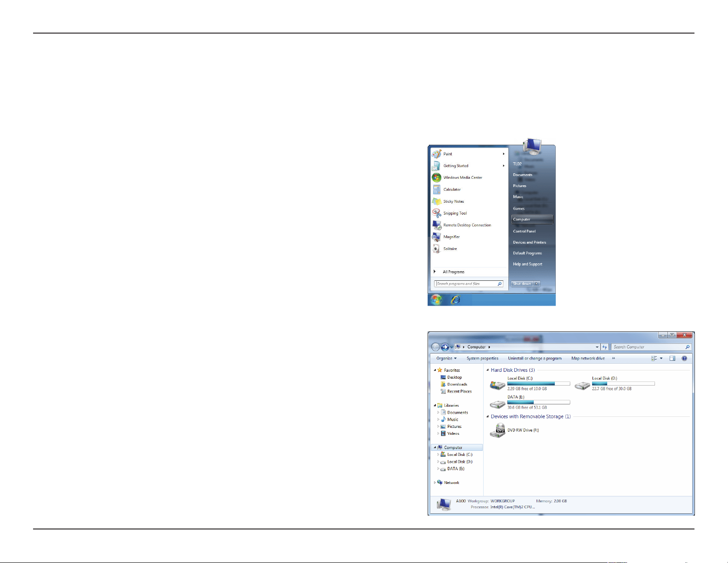Select Downloads under Favorites
Image resolution: width=728 pixels, height=563 pixels.
pyautogui.click(x=457, y=384)
